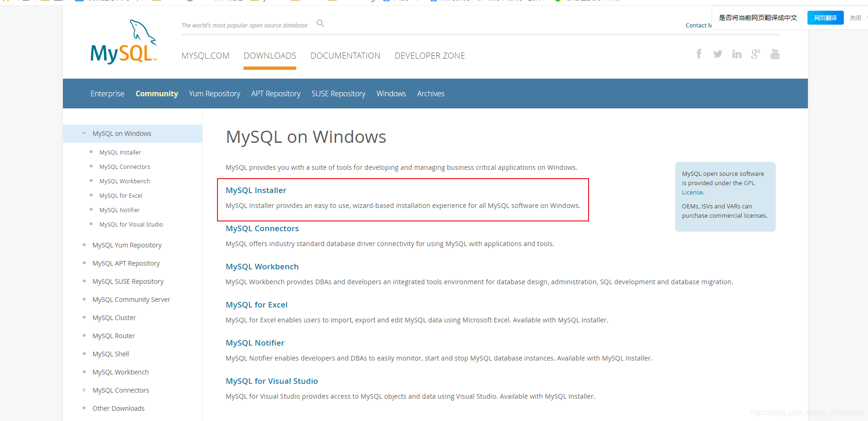Open MySQL Notifier sidebar item

pyautogui.click(x=120, y=210)
